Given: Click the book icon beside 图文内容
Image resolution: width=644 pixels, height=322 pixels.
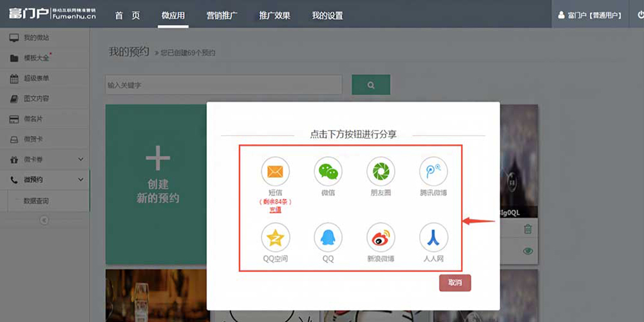Looking at the screenshot, I should (x=14, y=99).
